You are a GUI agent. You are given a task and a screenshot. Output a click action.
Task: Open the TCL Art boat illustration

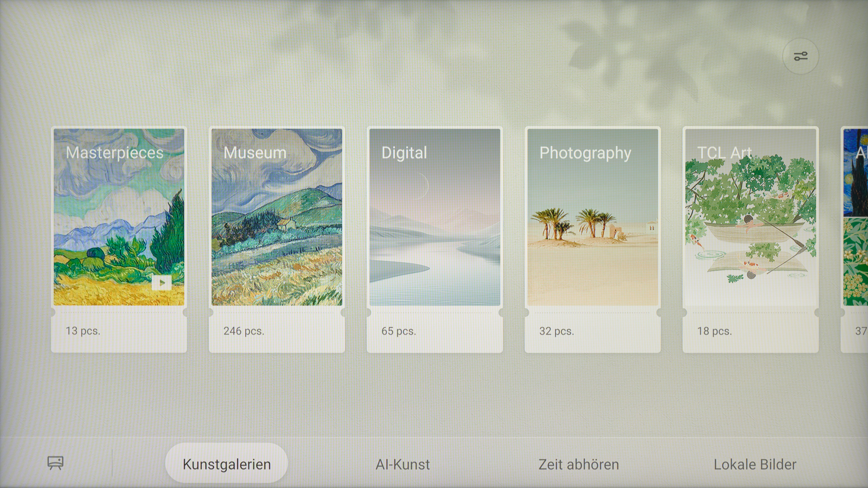(751, 232)
